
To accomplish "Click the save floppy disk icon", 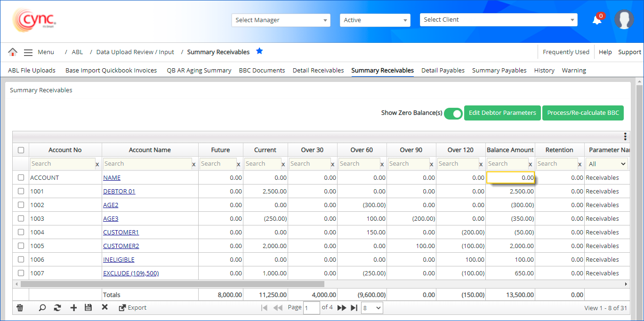I will point(88,308).
